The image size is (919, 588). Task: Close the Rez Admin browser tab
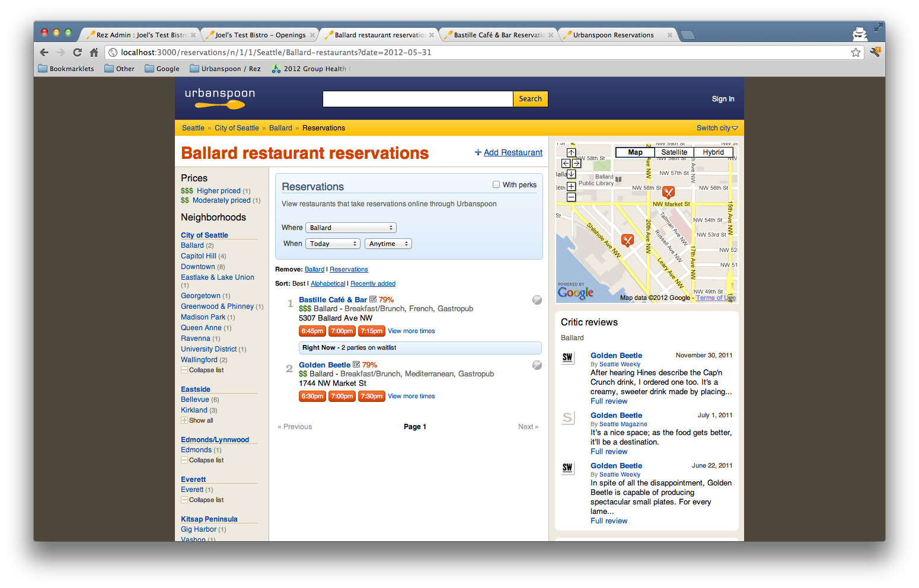[193, 35]
